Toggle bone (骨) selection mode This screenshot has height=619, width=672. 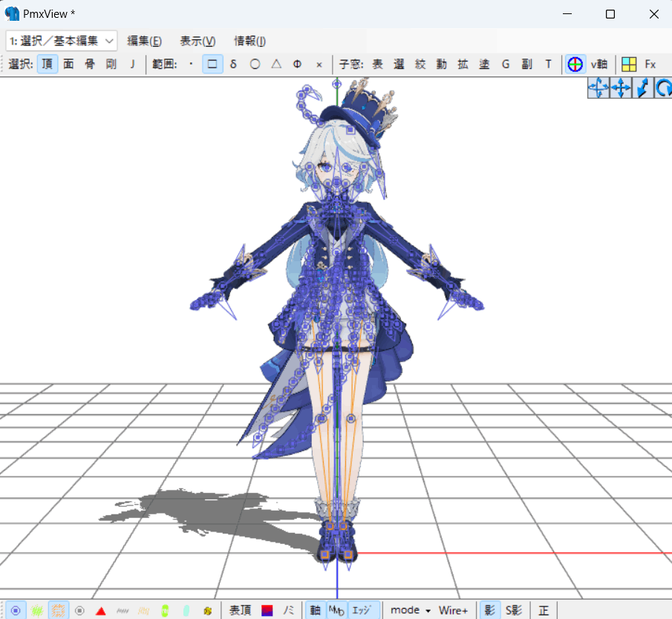[90, 65]
